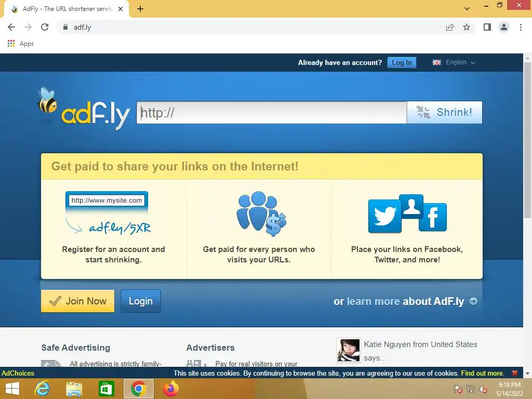Click the user silhouette social icon
Viewport: 532px width, 399px height.
pyautogui.click(x=411, y=206)
